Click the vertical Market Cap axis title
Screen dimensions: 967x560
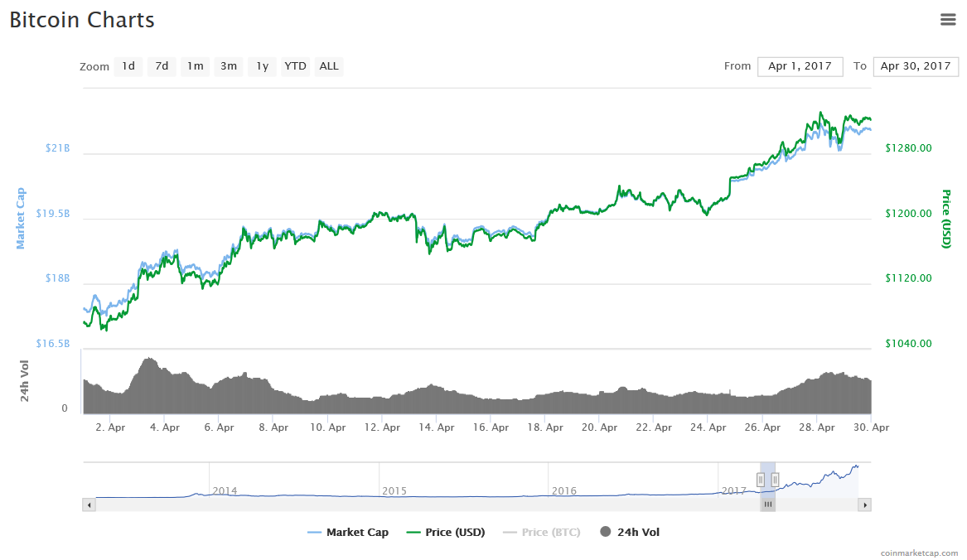pyautogui.click(x=21, y=219)
